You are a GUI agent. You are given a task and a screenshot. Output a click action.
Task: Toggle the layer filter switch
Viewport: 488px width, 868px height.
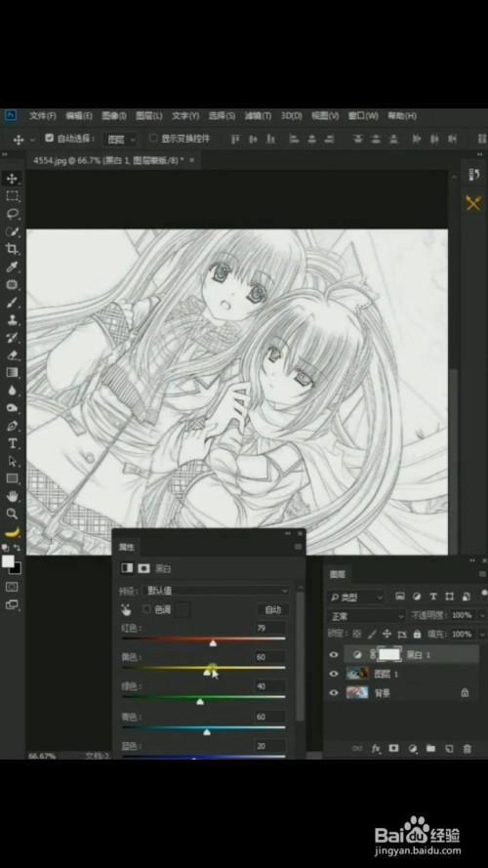point(485,597)
